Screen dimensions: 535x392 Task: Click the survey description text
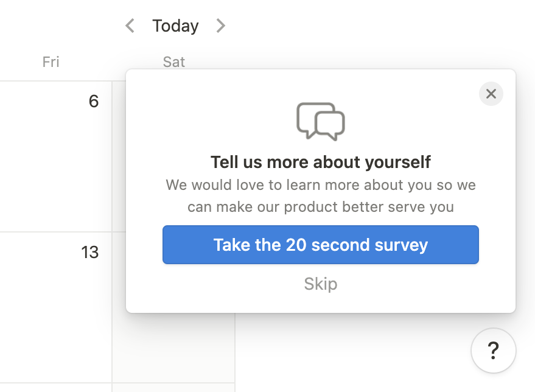321,195
